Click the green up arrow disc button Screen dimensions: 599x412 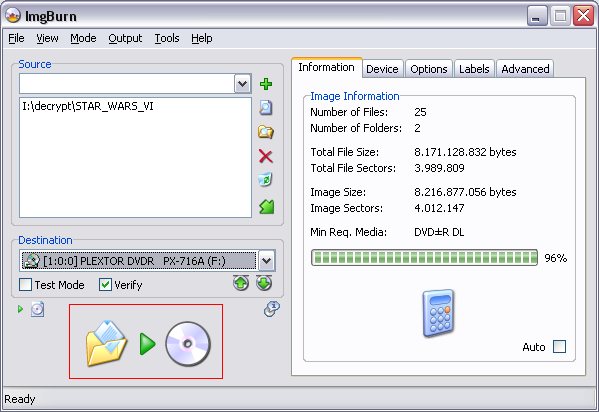241,283
